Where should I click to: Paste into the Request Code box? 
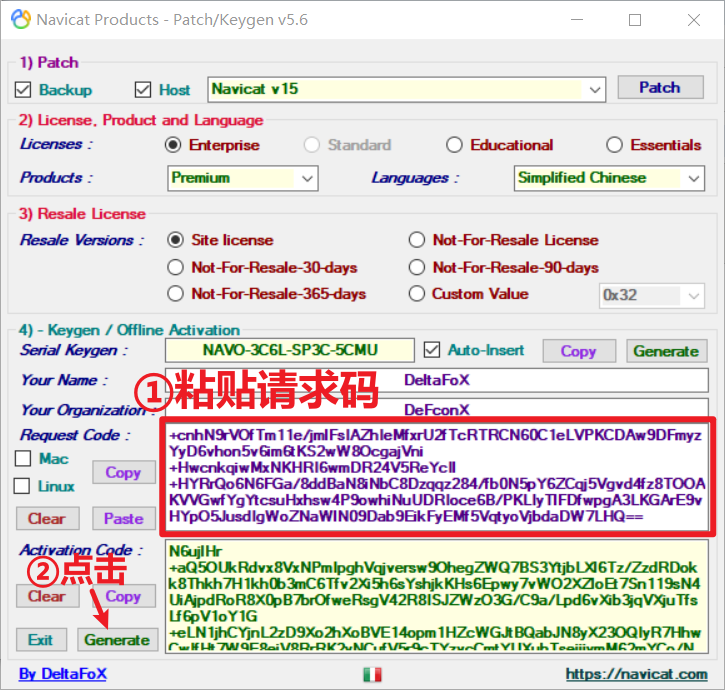point(123,518)
